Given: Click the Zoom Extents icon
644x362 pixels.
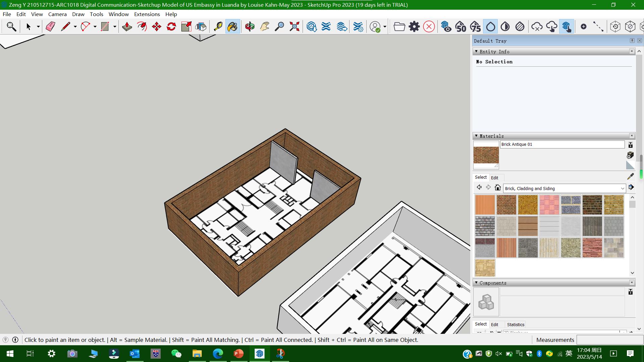Looking at the screenshot, I should [x=294, y=26].
